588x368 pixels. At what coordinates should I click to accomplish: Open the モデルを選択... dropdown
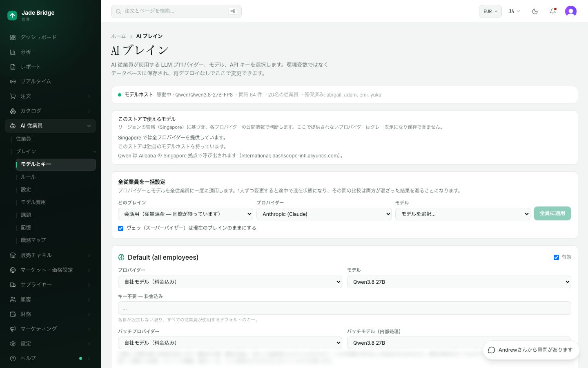(463, 214)
